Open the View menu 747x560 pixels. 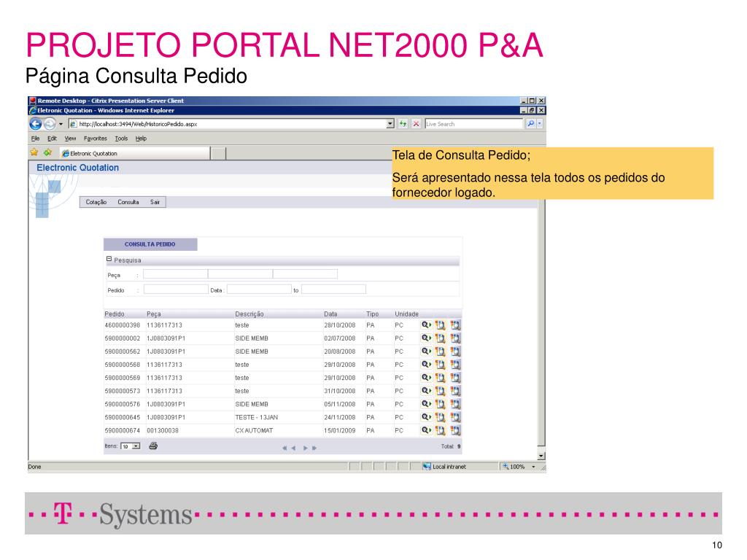(x=71, y=139)
